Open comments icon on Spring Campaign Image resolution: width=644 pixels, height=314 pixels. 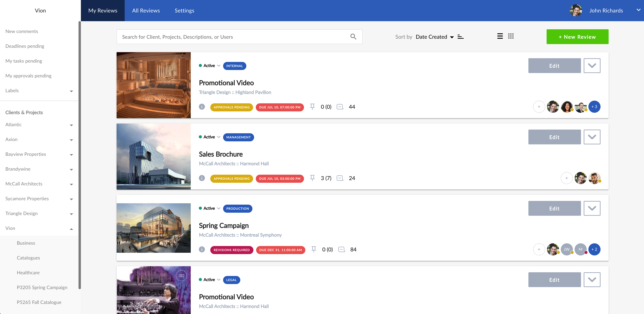coord(341,249)
